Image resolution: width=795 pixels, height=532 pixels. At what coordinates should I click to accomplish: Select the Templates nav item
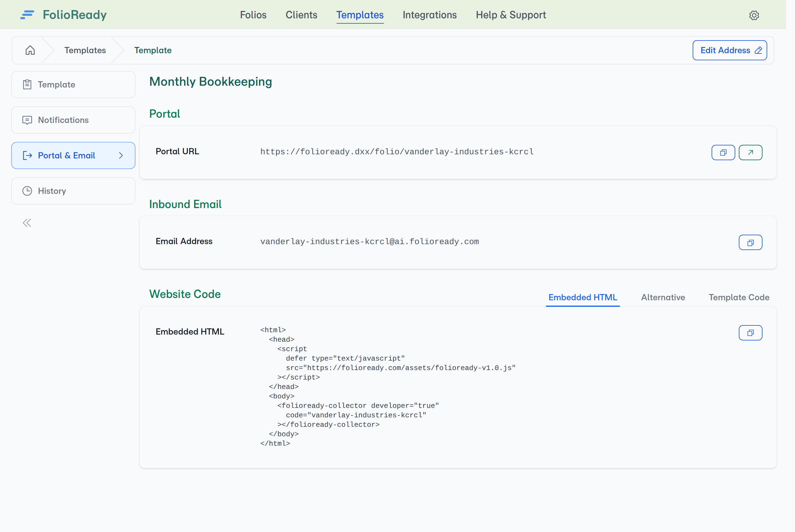point(360,15)
